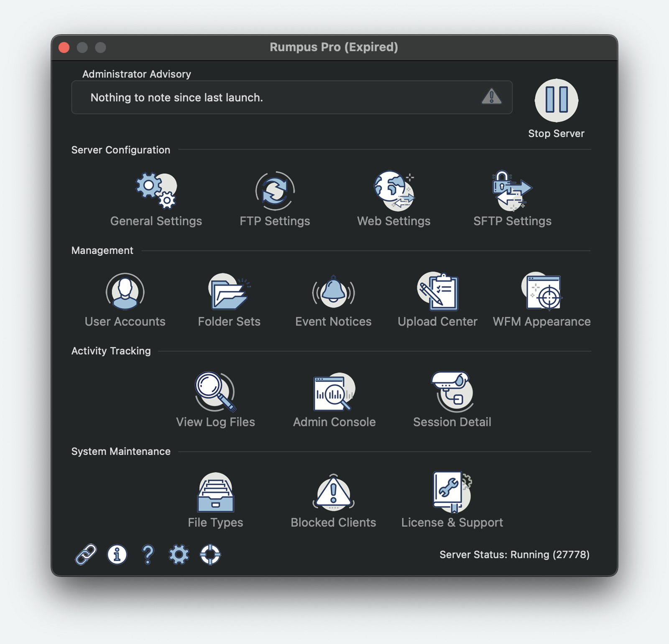Image resolution: width=669 pixels, height=644 pixels.
Task: Open Event Notices bell icon
Action: tap(333, 291)
